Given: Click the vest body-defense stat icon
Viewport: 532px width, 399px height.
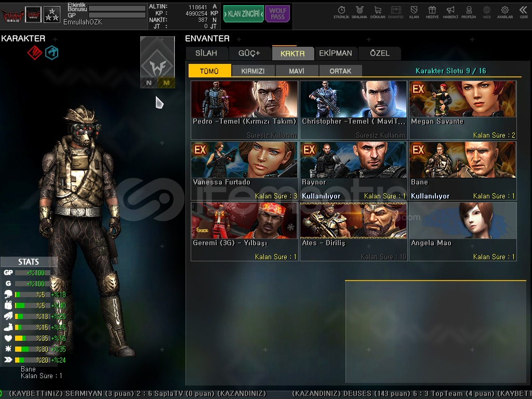Looking at the screenshot, I should 8,305.
